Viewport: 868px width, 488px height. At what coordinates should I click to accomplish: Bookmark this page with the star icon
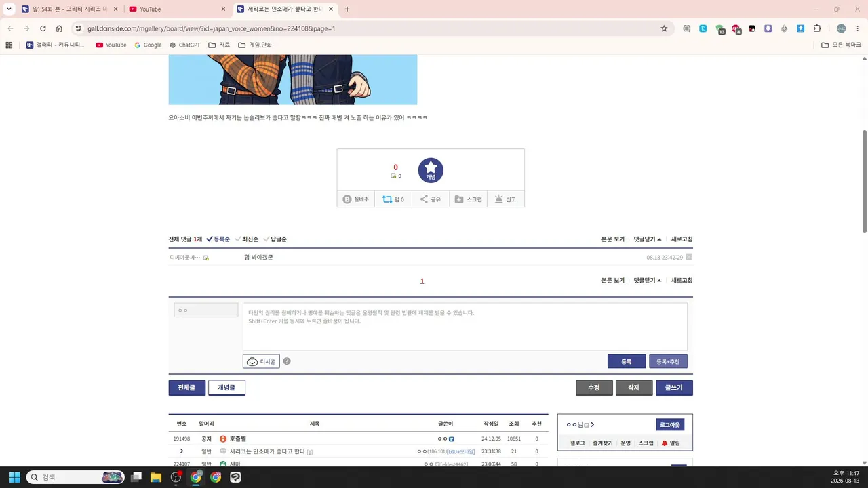point(664,28)
